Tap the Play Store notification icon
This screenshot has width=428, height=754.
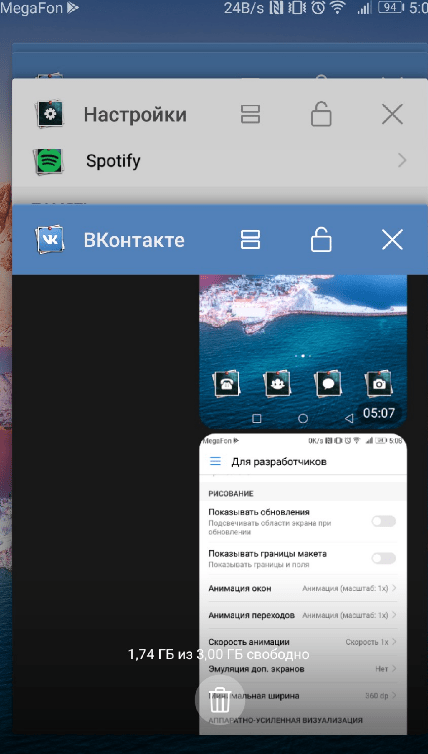[x=73, y=8]
